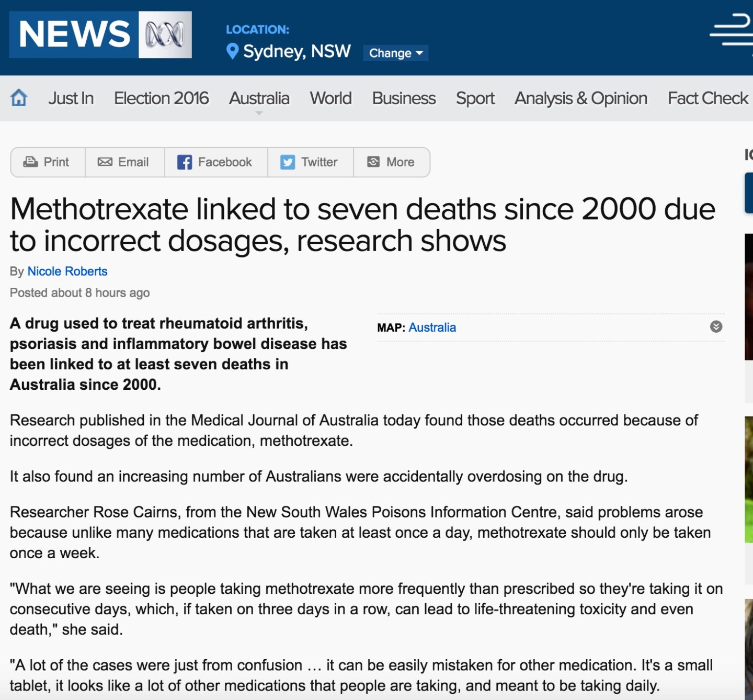Expand the Australia submenu arrow
This screenshot has height=700, width=753.
(259, 113)
